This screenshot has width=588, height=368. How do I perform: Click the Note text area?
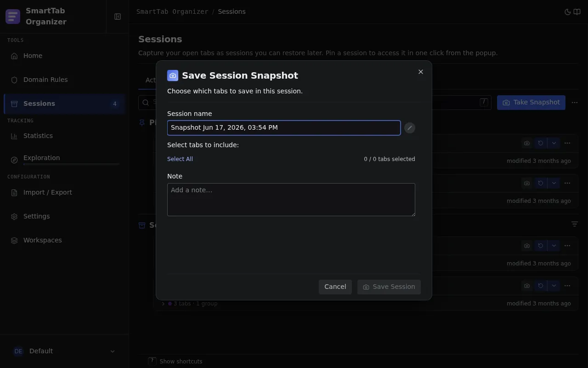(x=291, y=200)
